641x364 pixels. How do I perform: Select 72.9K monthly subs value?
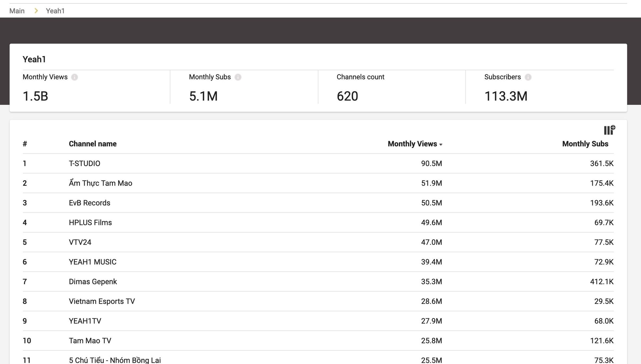pyautogui.click(x=604, y=262)
